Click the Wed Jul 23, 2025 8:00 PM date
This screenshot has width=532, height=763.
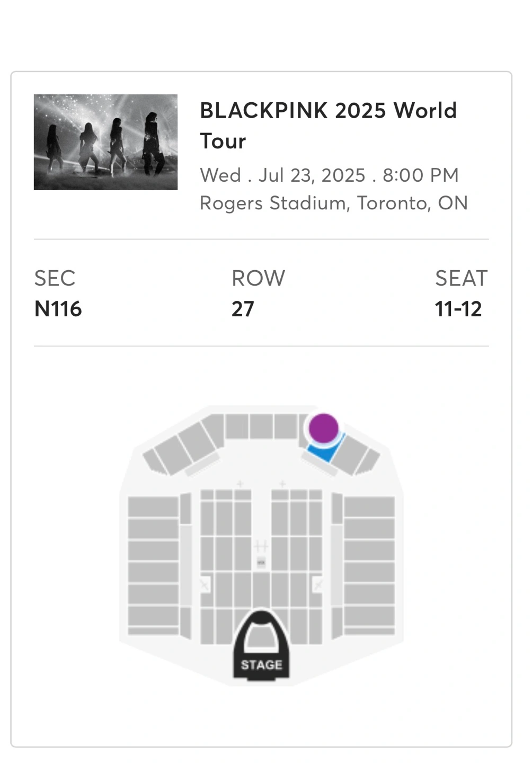click(329, 175)
